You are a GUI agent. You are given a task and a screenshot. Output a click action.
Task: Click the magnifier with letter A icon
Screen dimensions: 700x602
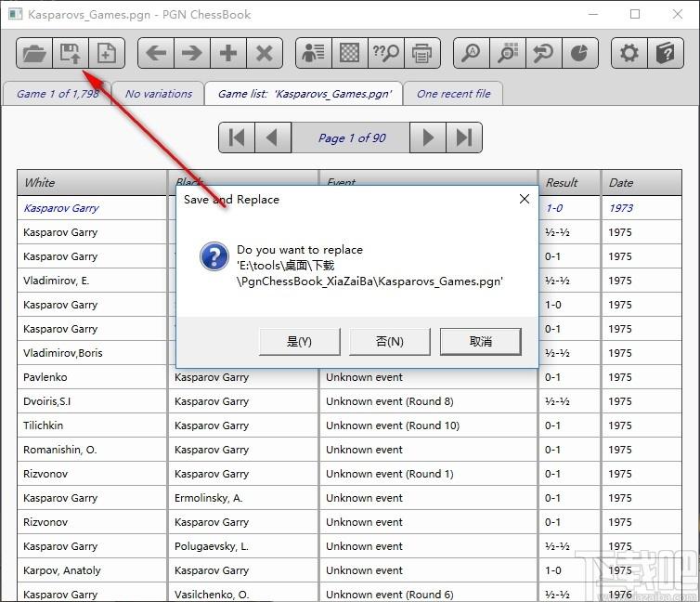pyautogui.click(x=472, y=53)
